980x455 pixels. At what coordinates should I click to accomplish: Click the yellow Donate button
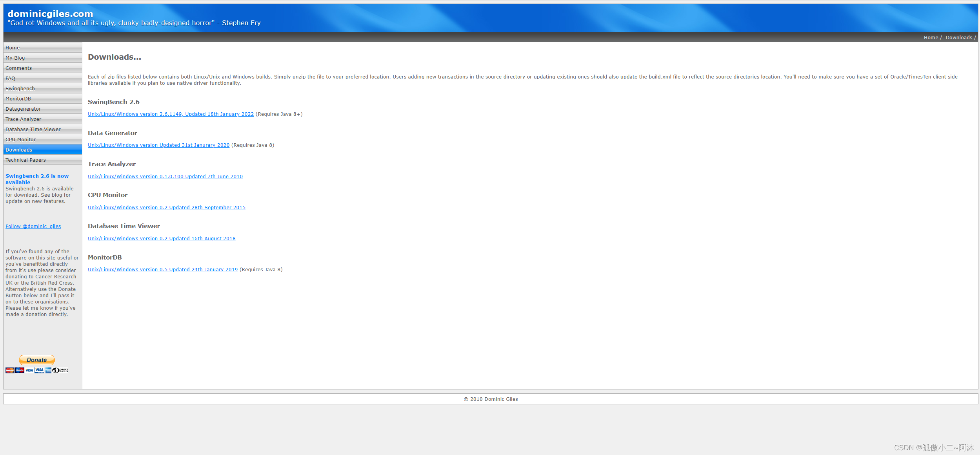[x=37, y=360]
